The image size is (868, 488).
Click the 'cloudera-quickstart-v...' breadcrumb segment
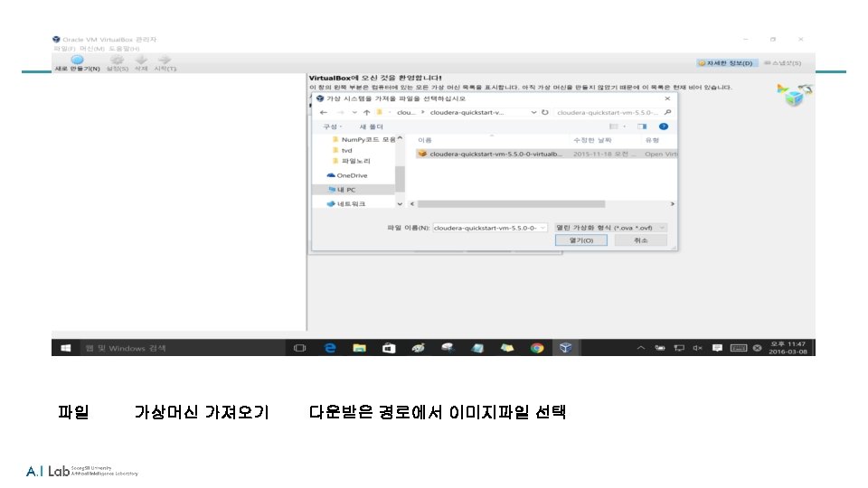tap(467, 112)
